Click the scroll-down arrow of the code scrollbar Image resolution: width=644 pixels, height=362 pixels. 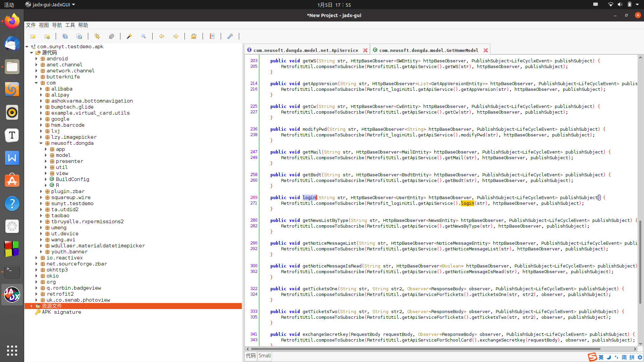(x=640, y=344)
